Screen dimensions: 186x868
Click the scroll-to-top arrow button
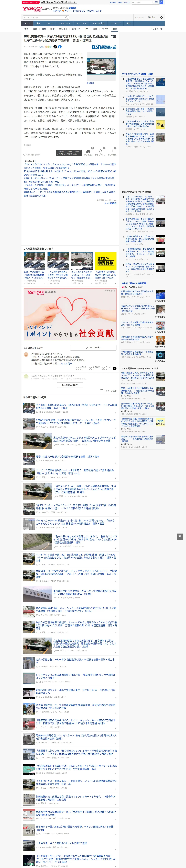[x=180, y=537]
